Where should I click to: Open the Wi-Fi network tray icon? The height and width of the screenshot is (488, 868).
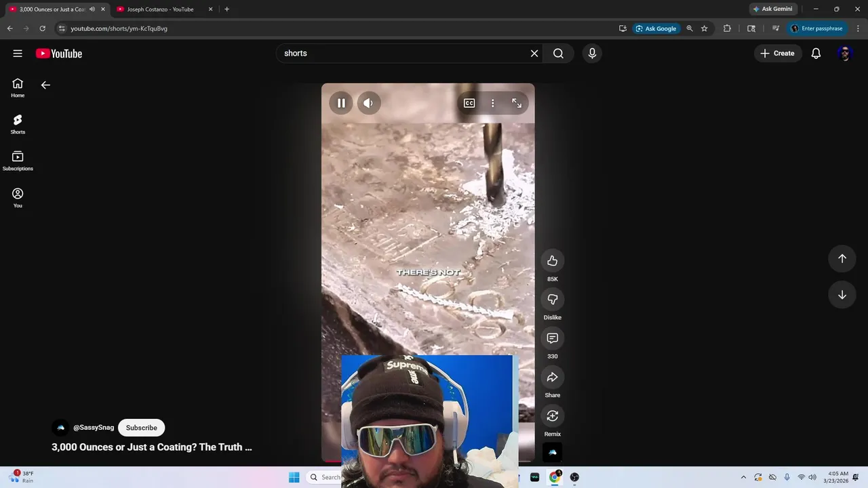[801, 477]
